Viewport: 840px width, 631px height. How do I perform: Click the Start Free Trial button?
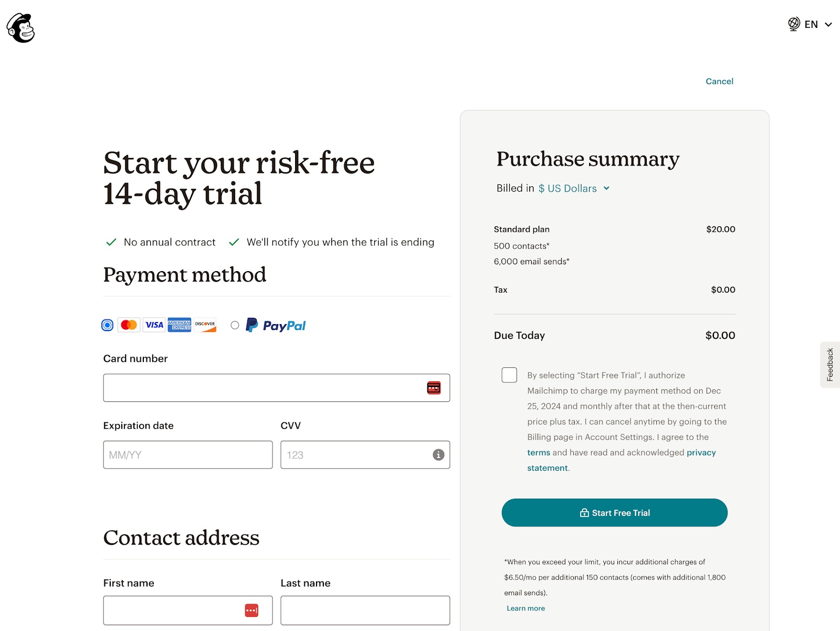(x=614, y=512)
